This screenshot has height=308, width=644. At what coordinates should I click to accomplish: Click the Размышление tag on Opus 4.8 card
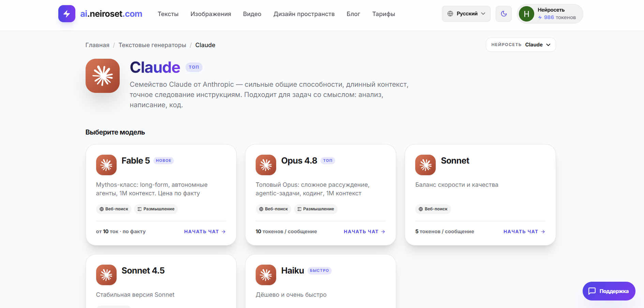point(315,209)
